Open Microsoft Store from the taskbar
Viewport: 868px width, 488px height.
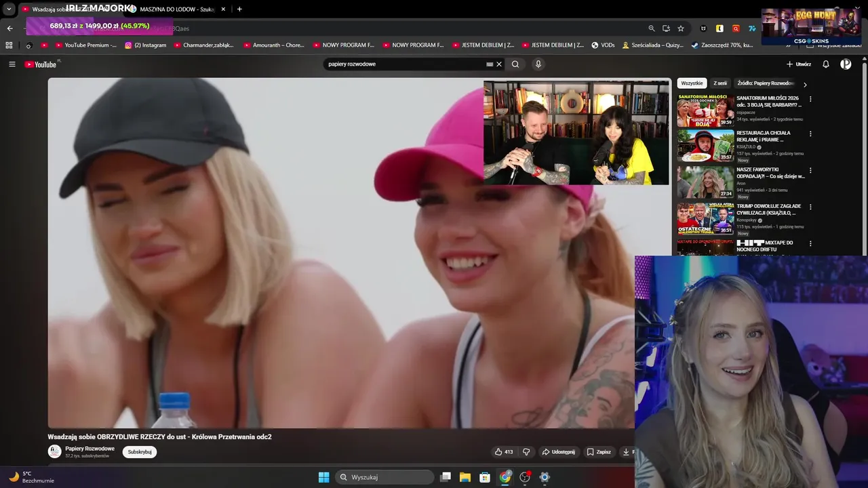coord(485,477)
